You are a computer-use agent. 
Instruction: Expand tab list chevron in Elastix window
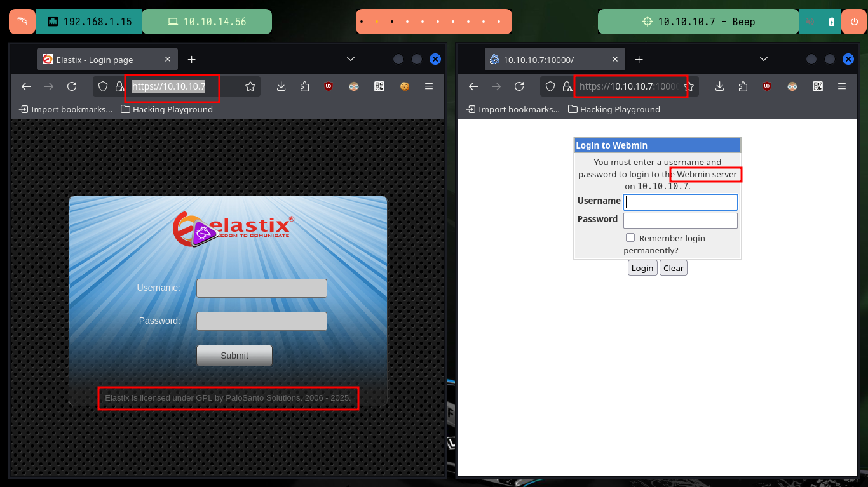click(350, 59)
